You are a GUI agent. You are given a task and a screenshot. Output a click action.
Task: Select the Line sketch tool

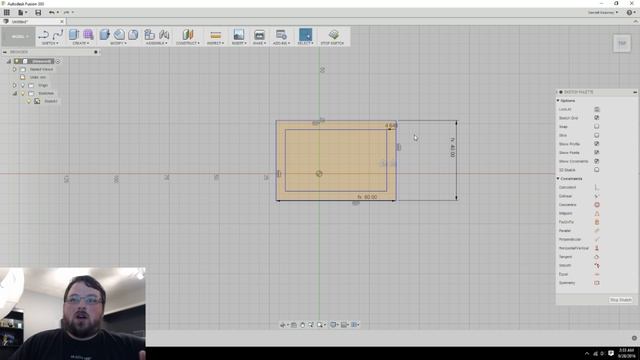click(43, 35)
